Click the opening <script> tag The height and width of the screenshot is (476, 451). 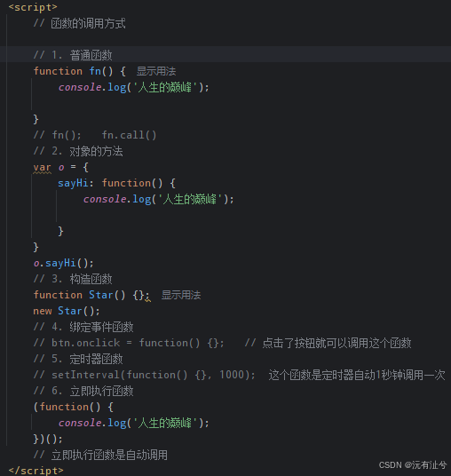pos(33,7)
